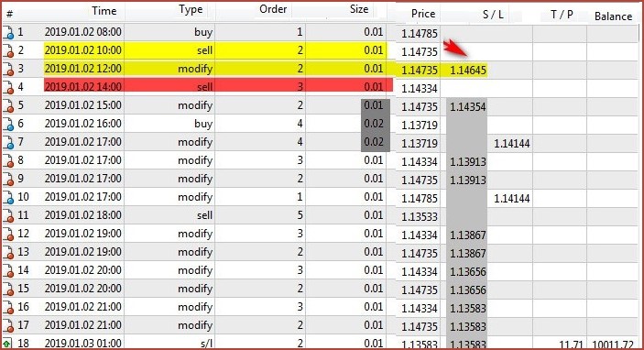The width and height of the screenshot is (644, 350).
Task: Click the modify icon in row 16
Action: [x=8, y=307]
